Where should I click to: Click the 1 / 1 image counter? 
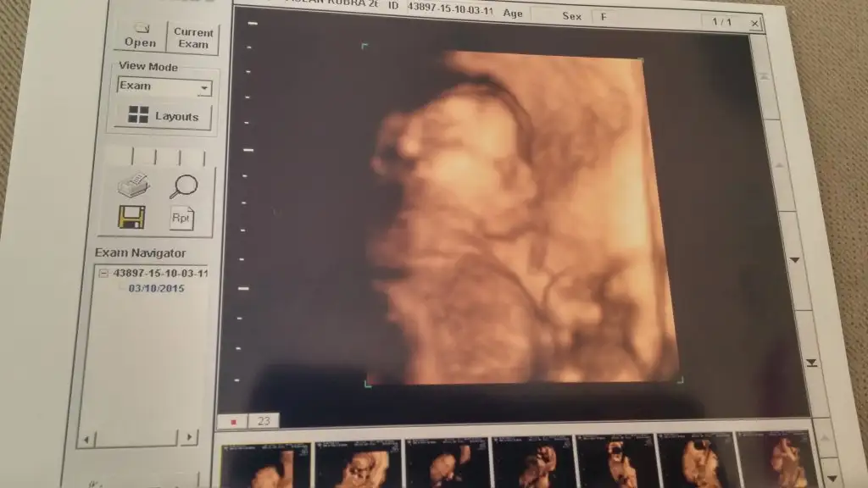click(x=721, y=22)
